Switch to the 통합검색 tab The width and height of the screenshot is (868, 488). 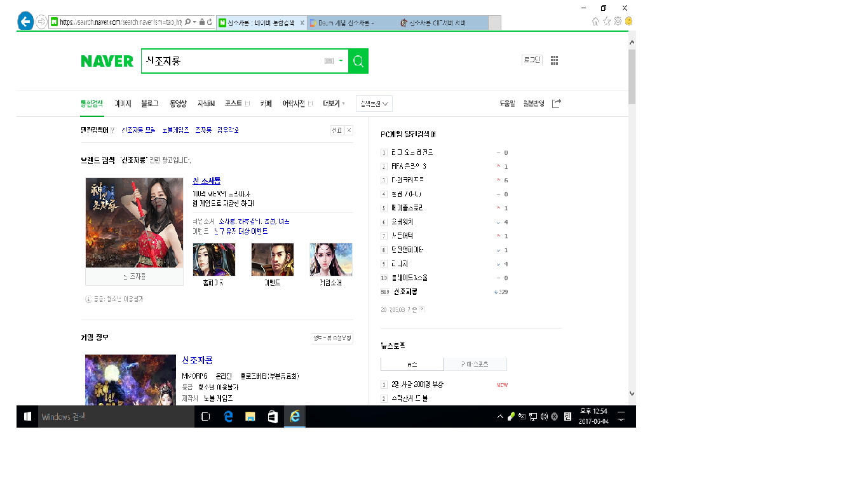(92, 104)
